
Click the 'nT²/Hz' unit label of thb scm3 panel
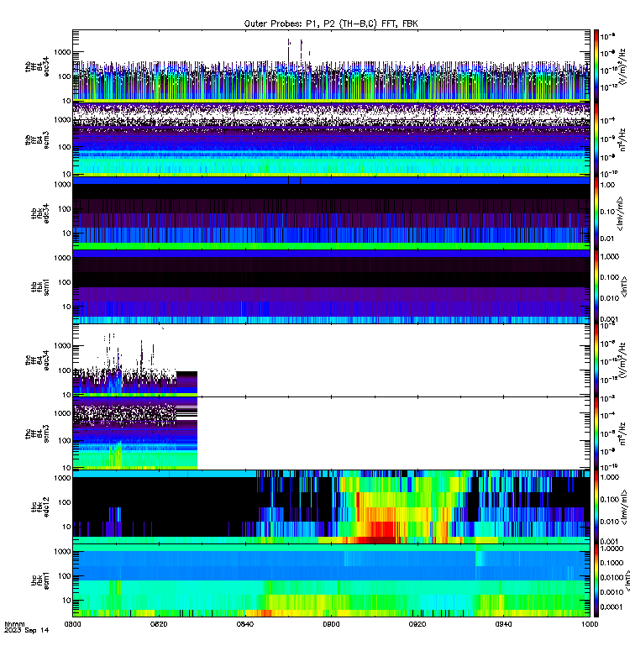point(622,139)
